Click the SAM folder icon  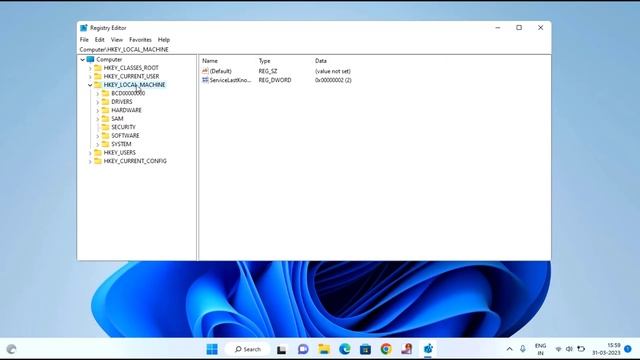click(105, 118)
